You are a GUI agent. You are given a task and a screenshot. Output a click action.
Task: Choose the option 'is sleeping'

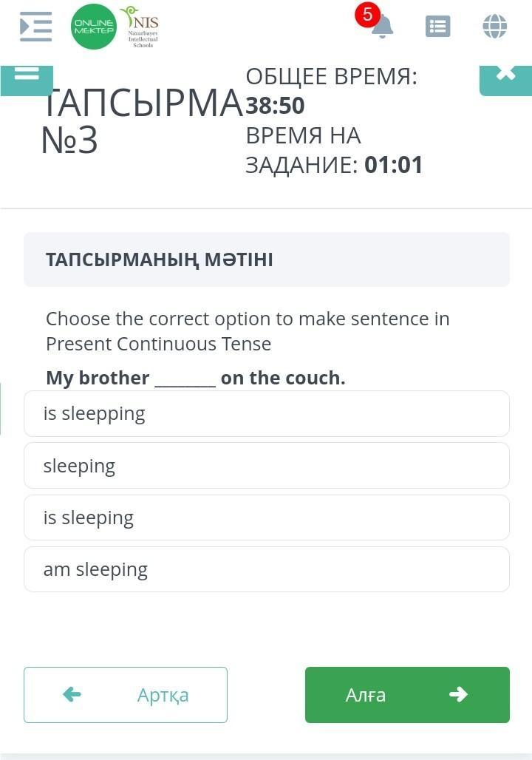pos(266,518)
